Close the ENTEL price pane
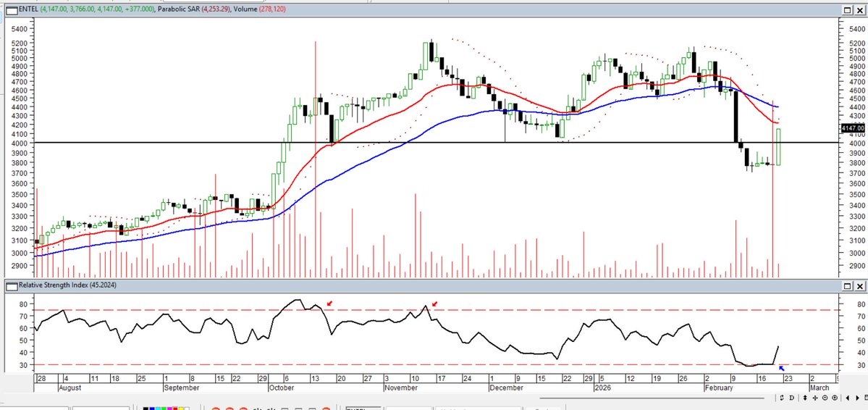The height and width of the screenshot is (410, 868). (x=860, y=10)
